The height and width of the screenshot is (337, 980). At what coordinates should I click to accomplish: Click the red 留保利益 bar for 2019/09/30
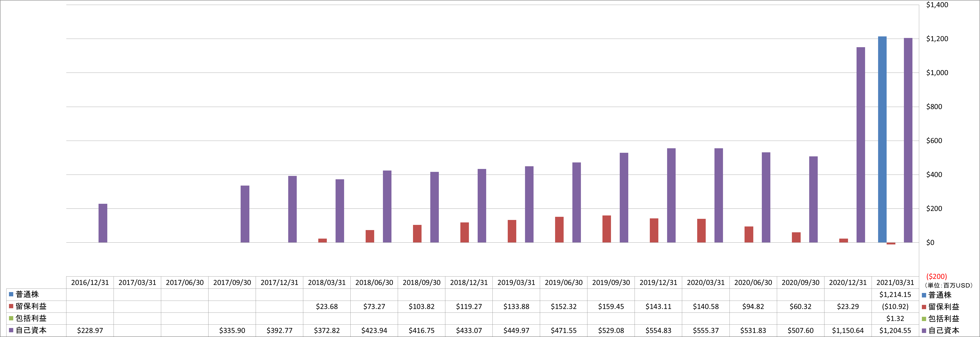point(607,229)
